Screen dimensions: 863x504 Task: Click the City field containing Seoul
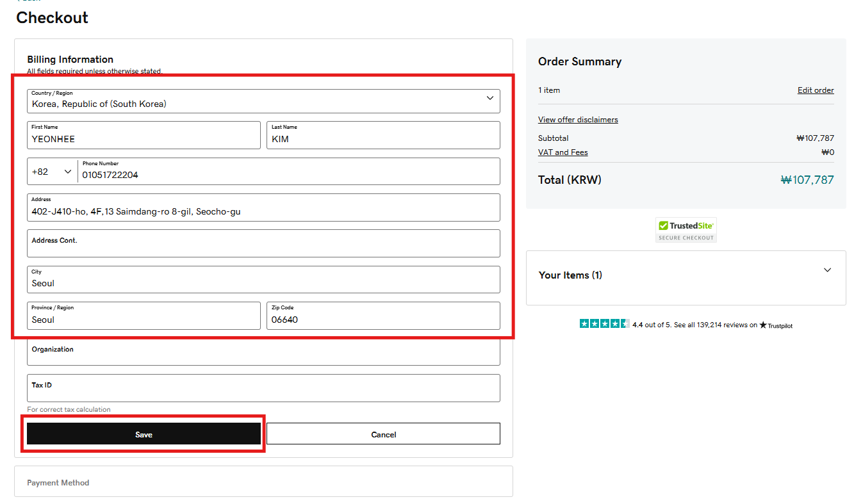point(263,280)
